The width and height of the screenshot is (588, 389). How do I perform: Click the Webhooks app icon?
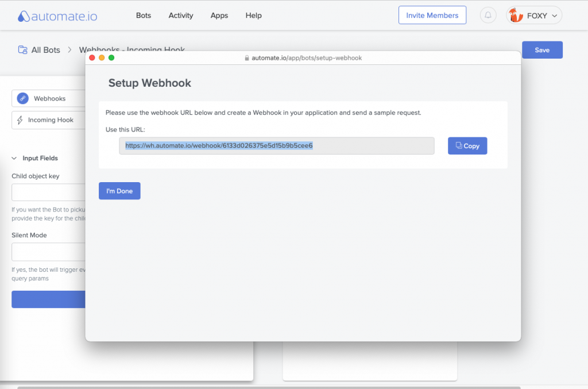pyautogui.click(x=23, y=98)
